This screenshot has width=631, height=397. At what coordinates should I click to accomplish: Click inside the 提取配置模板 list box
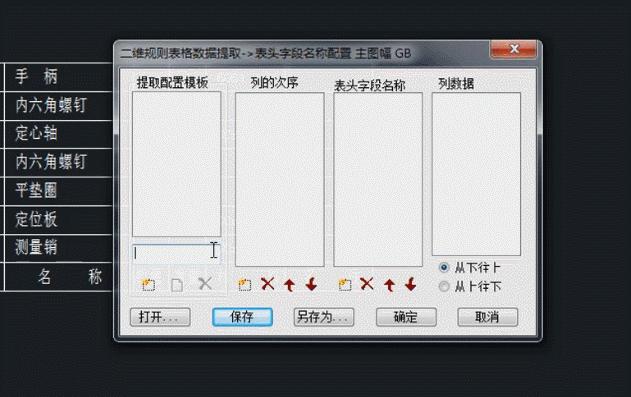tap(177, 164)
